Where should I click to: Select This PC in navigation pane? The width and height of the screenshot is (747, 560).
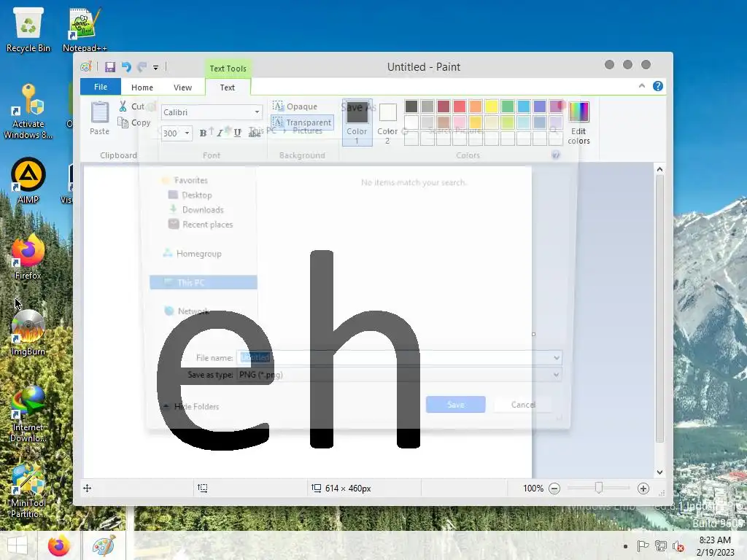pyautogui.click(x=204, y=282)
